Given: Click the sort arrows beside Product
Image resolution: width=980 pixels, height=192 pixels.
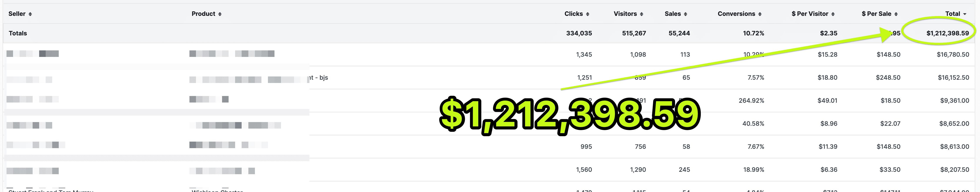Looking at the screenshot, I should pyautogui.click(x=219, y=14).
